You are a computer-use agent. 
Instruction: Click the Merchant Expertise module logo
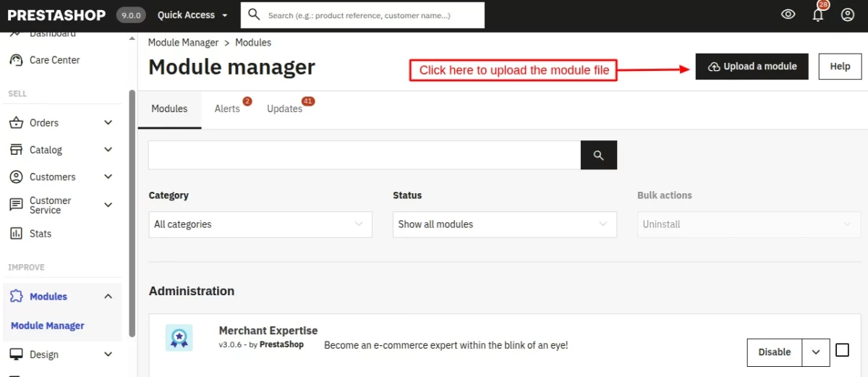[x=179, y=338]
